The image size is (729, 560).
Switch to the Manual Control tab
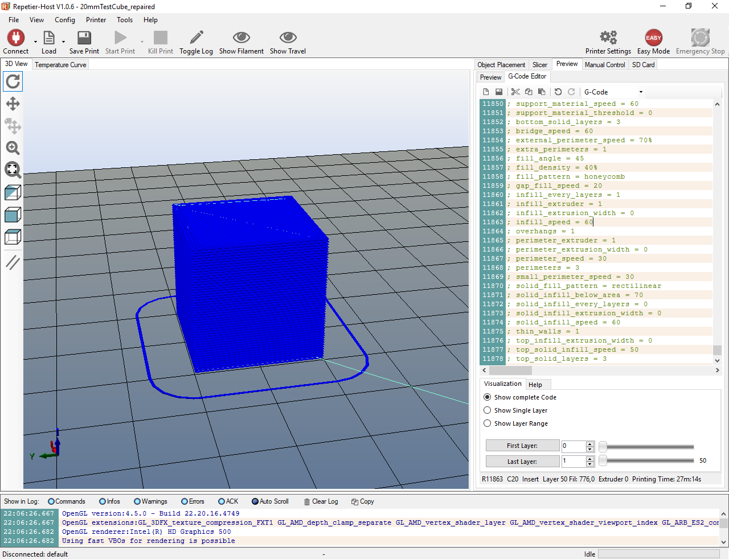(604, 65)
